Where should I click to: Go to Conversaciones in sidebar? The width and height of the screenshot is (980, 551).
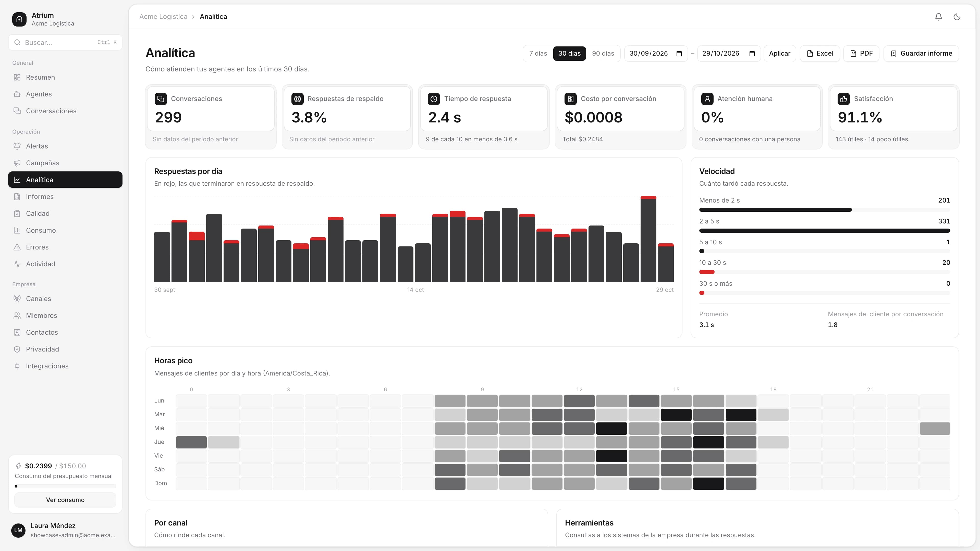click(65, 111)
